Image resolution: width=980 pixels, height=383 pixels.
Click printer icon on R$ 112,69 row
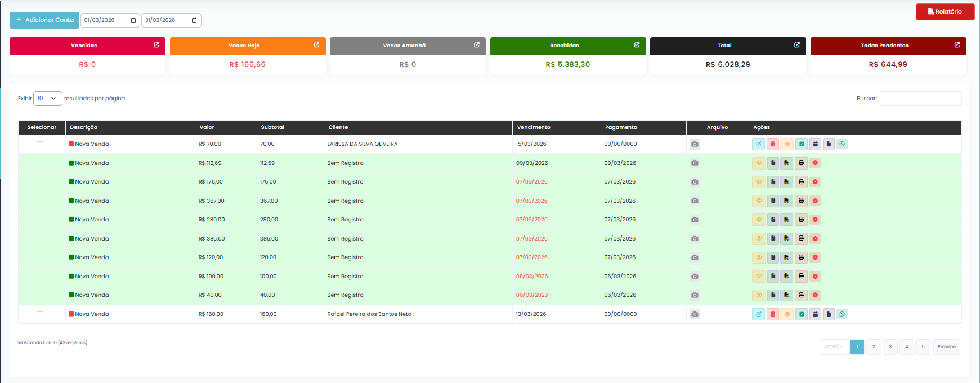[x=801, y=163]
